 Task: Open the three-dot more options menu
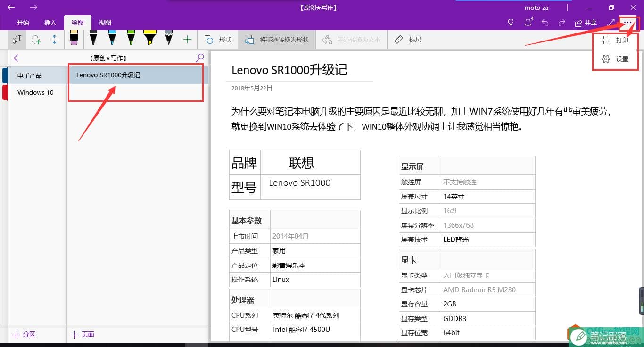(628, 23)
